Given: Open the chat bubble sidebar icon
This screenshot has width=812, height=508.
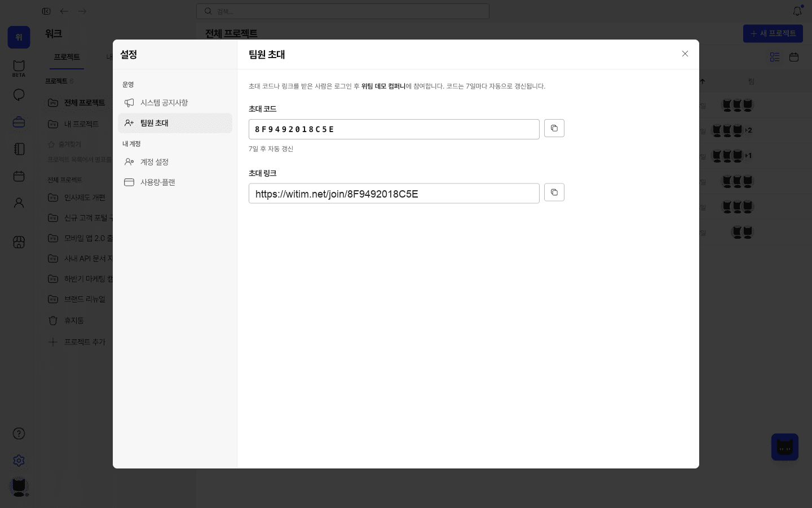Looking at the screenshot, I should pos(19,95).
